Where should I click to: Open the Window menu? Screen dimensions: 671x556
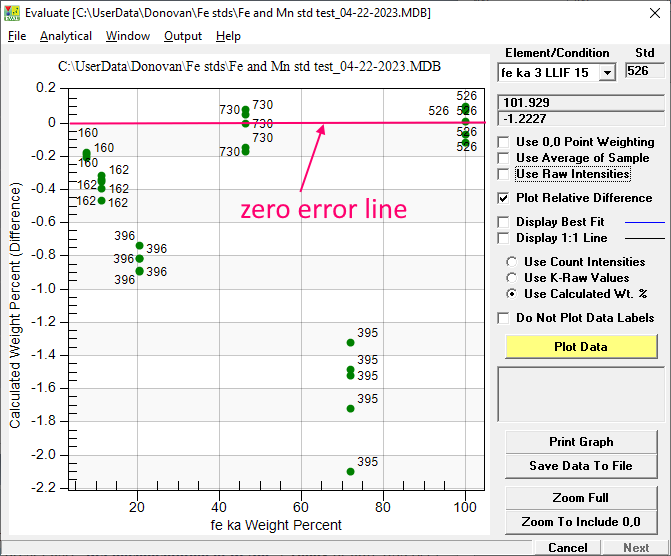(x=127, y=36)
